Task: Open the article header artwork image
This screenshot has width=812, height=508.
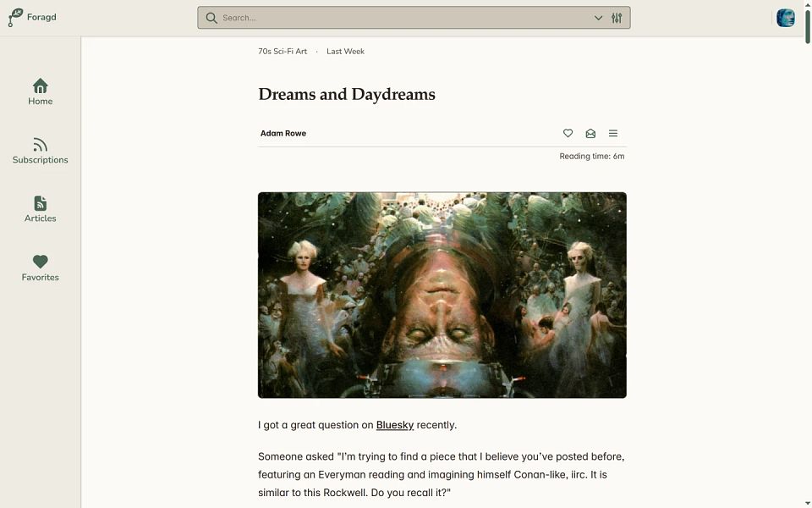Action: coord(442,295)
